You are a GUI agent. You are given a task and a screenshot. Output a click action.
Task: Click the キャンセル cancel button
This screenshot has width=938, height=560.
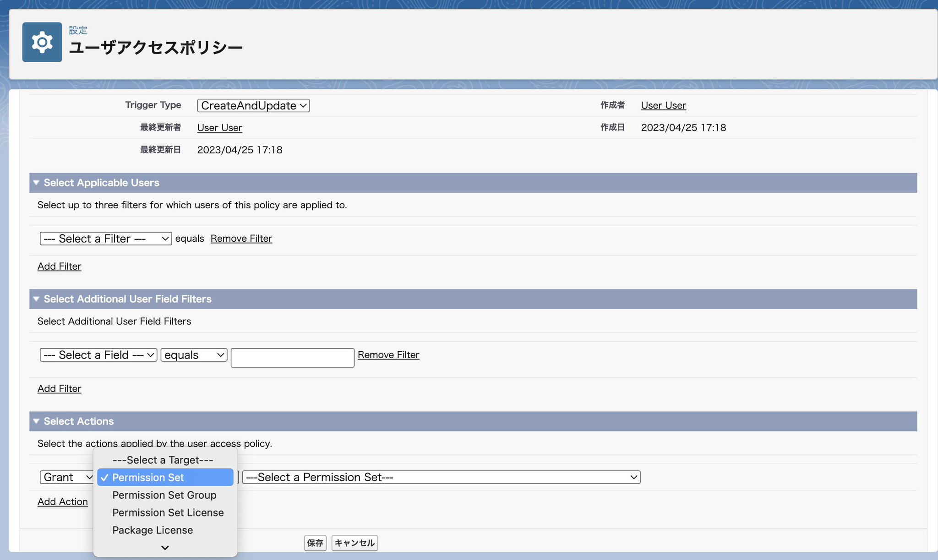point(354,543)
